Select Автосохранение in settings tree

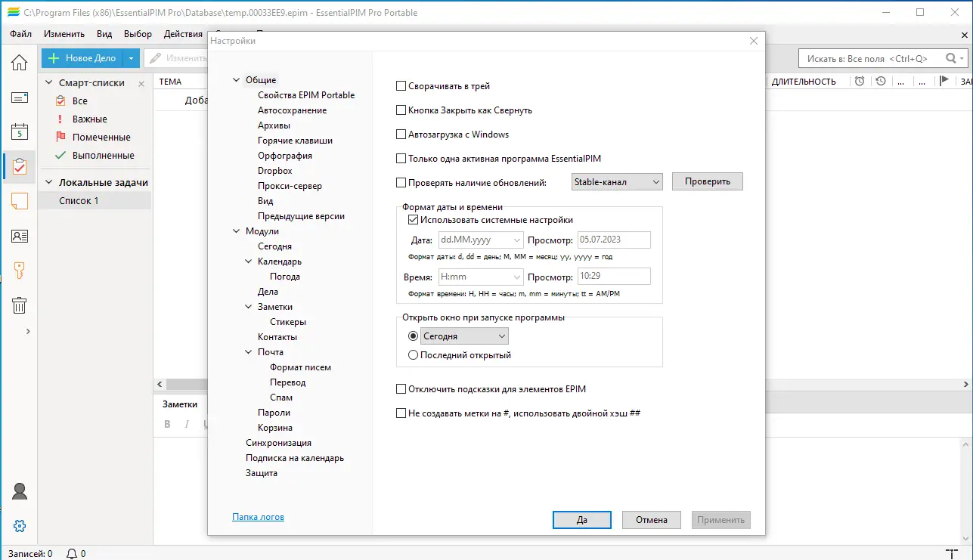pyautogui.click(x=293, y=110)
